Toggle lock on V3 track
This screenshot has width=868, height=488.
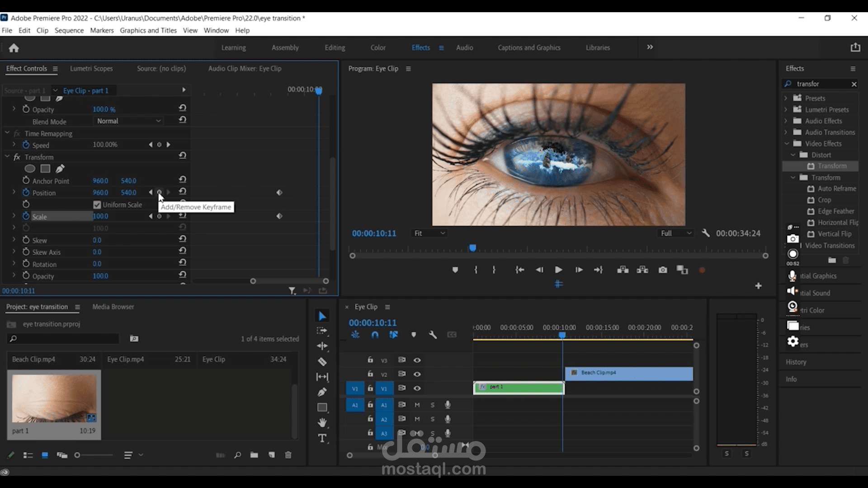coord(370,360)
